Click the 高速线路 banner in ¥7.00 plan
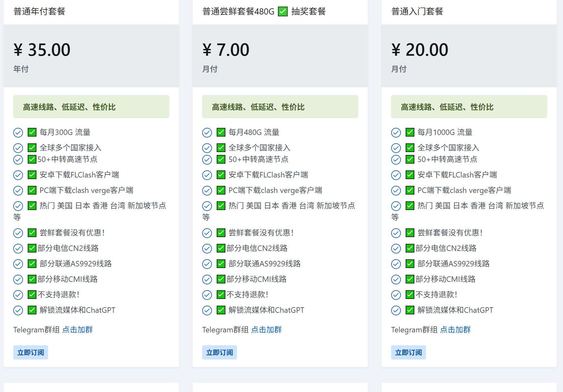 (x=280, y=107)
